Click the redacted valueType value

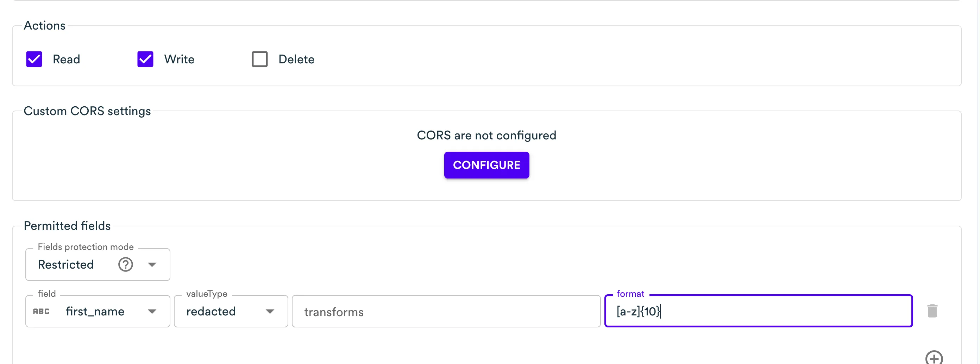(x=211, y=312)
